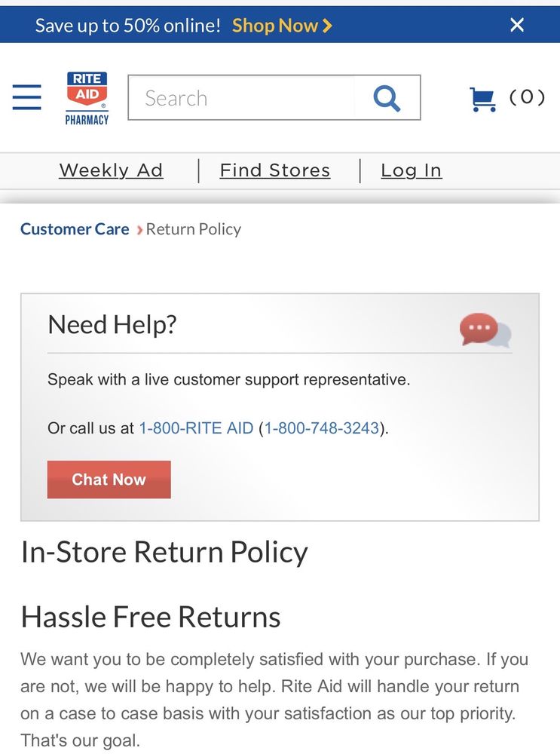Tap the Shop Now banner link
This screenshot has width=560, height=754.
pos(275,26)
